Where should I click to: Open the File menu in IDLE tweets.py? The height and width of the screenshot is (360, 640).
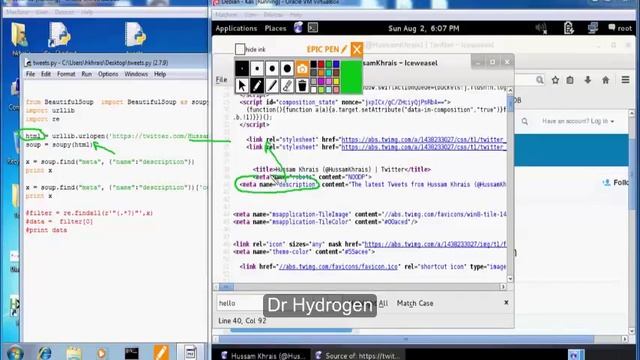tap(31, 74)
